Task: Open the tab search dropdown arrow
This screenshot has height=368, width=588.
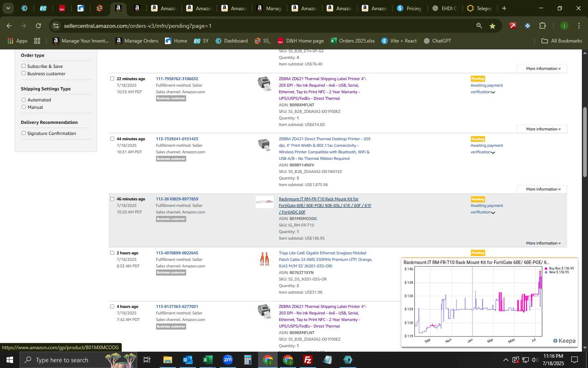Action: click(x=8, y=8)
